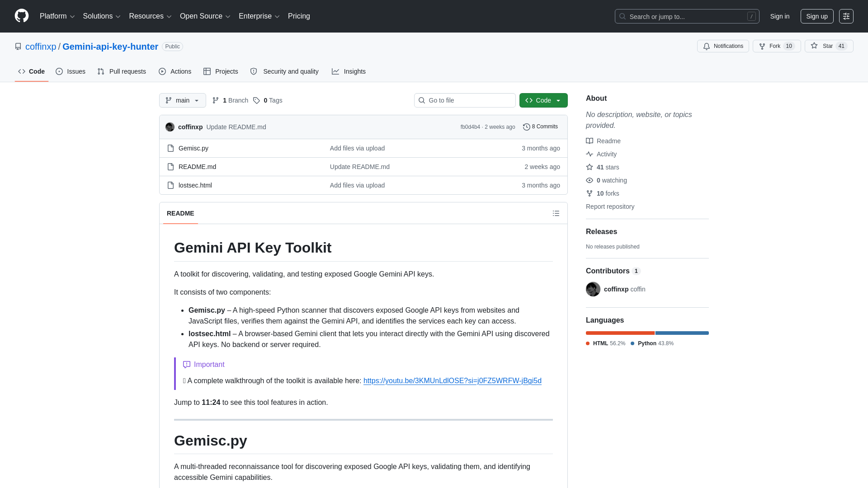Open the 10 forks link
The width and height of the screenshot is (868, 488).
[x=603, y=193]
